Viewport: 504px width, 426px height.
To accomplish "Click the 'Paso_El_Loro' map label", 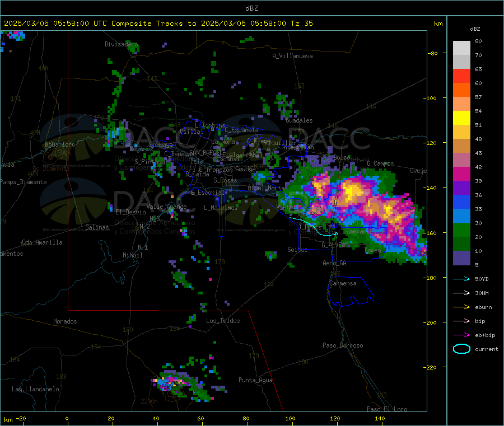I will (x=387, y=409).
